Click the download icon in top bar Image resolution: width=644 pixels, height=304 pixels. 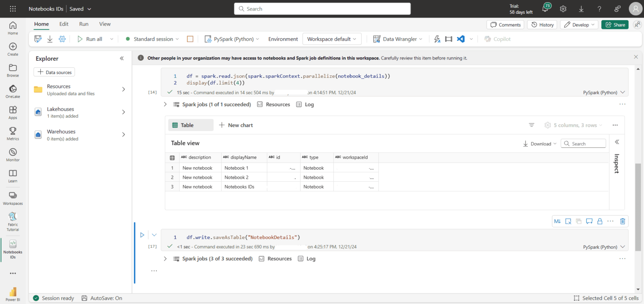581,9
